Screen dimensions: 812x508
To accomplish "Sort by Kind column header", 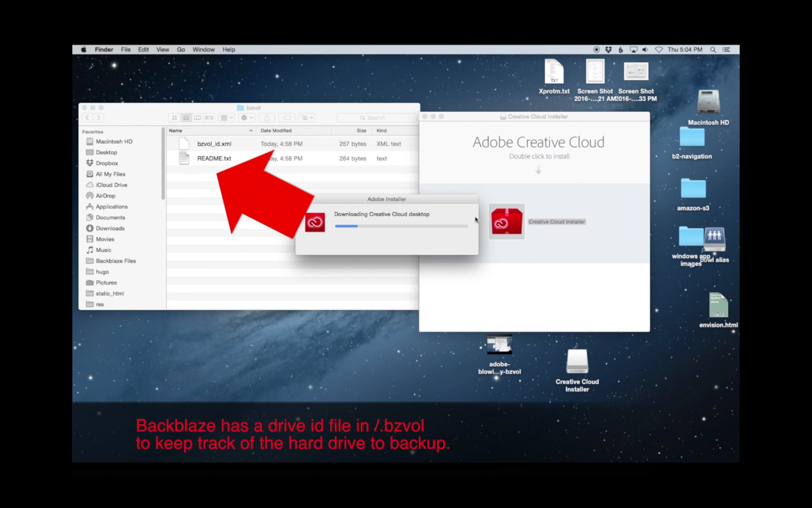I will (x=395, y=130).
